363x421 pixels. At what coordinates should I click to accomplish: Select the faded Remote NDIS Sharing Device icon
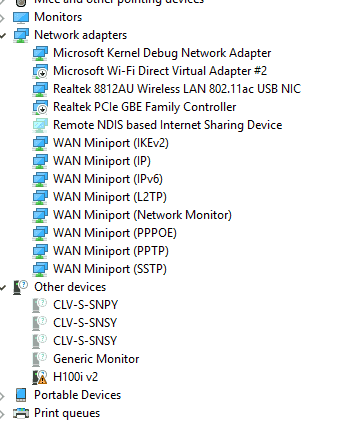[40, 125]
